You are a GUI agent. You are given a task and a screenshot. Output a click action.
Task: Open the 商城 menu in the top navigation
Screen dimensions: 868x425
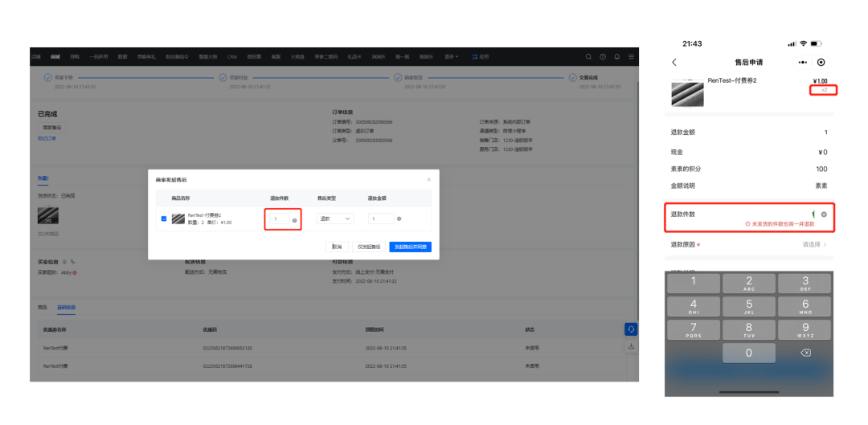55,56
